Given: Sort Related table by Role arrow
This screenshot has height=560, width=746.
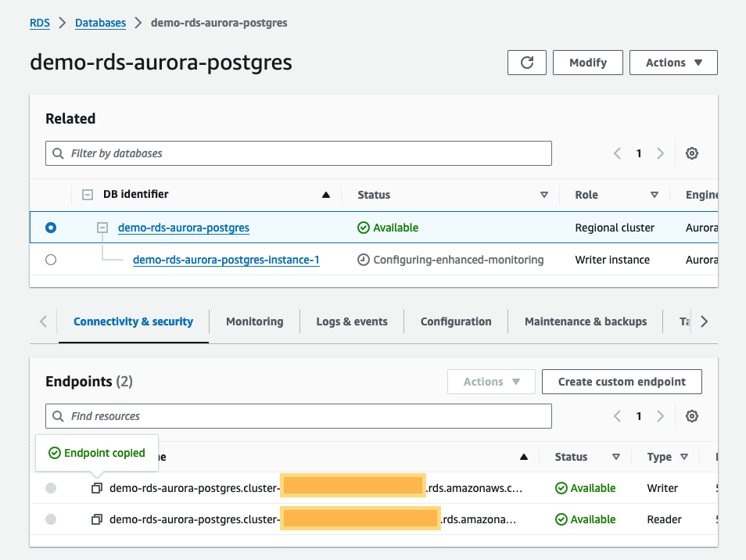Looking at the screenshot, I should [655, 195].
